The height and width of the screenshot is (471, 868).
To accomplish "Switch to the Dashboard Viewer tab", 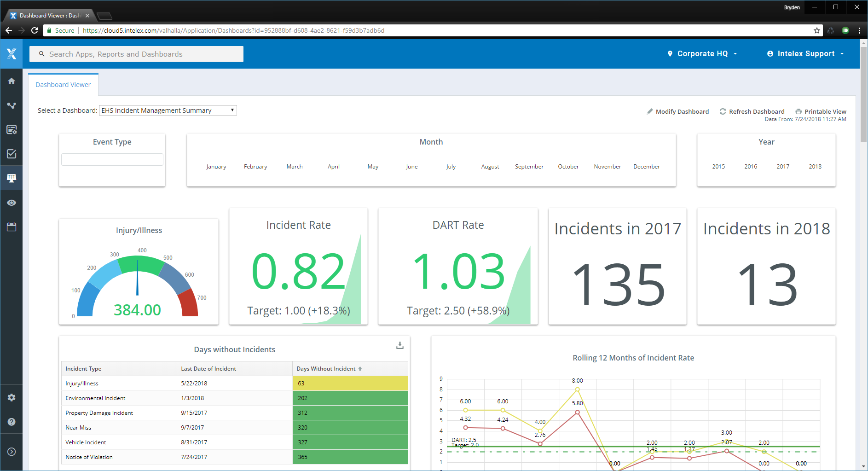I will pyautogui.click(x=63, y=84).
